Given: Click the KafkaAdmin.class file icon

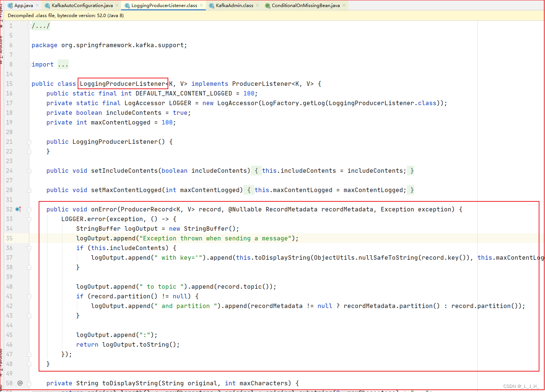Looking at the screenshot, I should coord(211,5).
